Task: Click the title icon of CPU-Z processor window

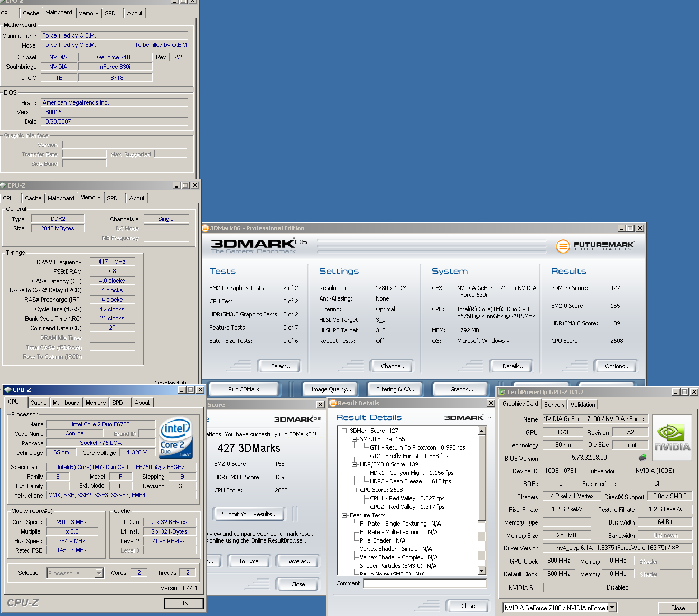Action: [7, 390]
